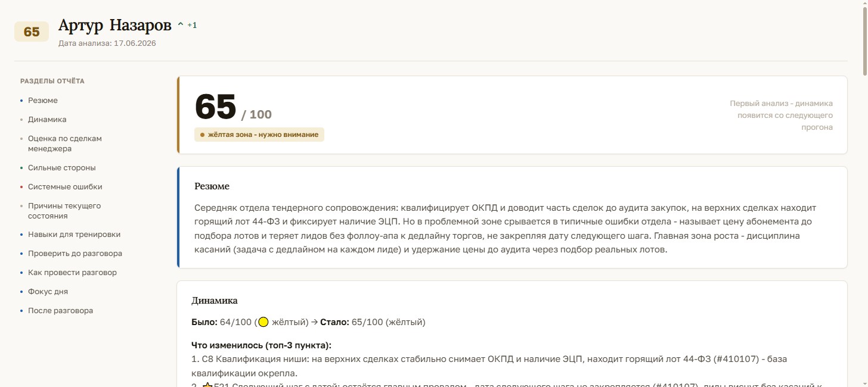This screenshot has height=387, width=868.
Task: Open Навыки для тренировки section
Action: 74,235
